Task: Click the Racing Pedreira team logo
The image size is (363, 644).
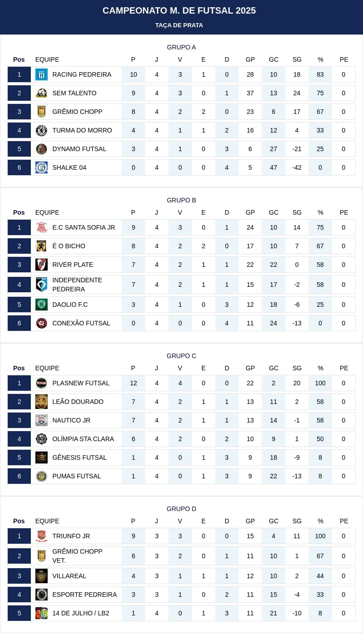Action: tap(41, 74)
